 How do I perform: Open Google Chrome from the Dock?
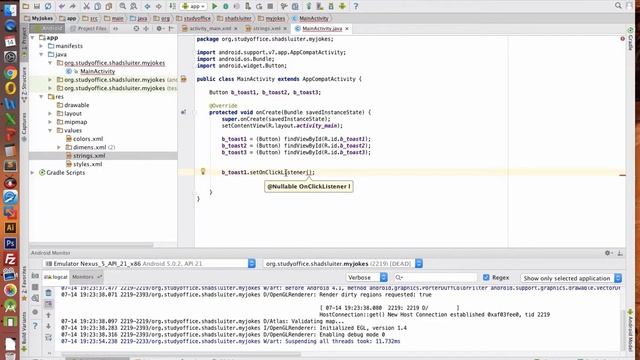click(10, 73)
